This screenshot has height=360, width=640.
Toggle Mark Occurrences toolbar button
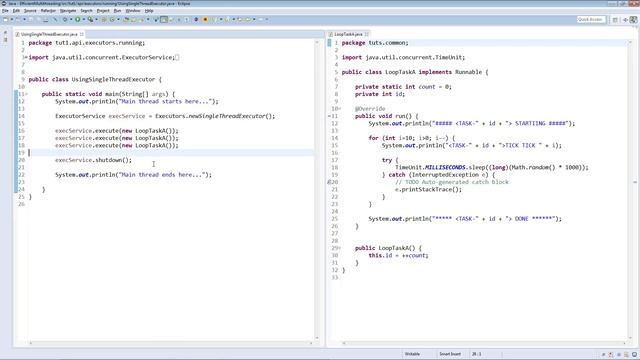click(x=164, y=19)
